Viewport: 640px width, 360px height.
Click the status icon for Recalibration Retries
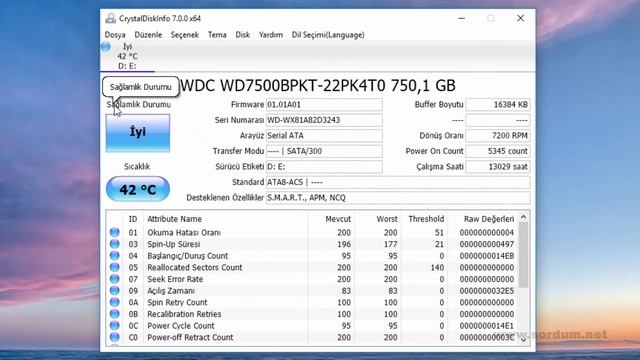(115, 314)
